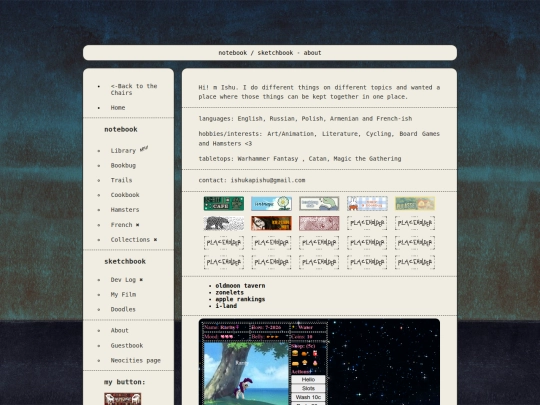Image resolution: width=540 pixels, height=405 pixels.
Task: Open 'notebook' in the top navigation bar
Action: pyautogui.click(x=233, y=53)
